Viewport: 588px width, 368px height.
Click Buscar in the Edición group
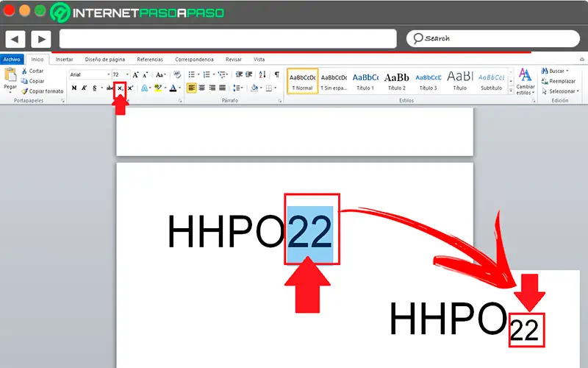point(555,71)
